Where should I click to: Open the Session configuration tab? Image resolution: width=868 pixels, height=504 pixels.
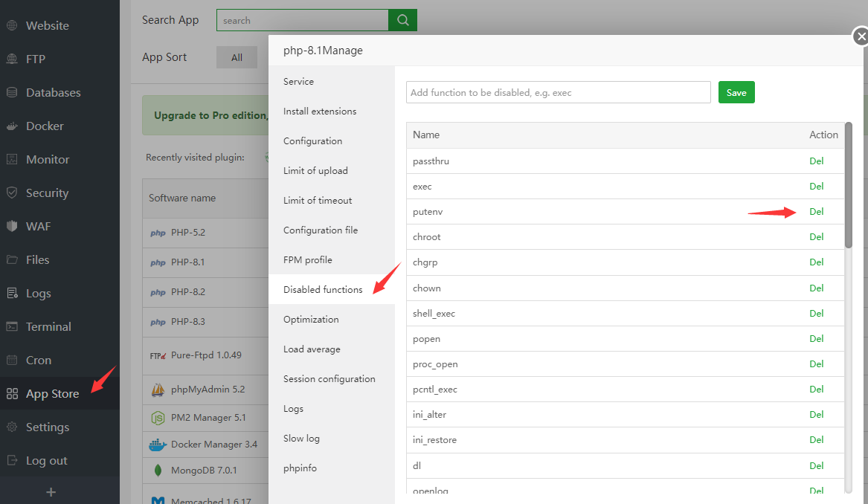pos(332,379)
